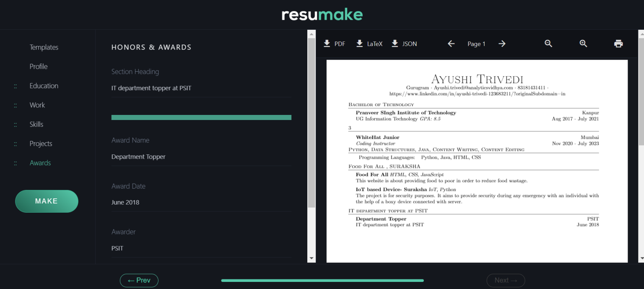Click the form panel scrollbar up arrow
This screenshot has width=644, height=289.
[312, 34]
